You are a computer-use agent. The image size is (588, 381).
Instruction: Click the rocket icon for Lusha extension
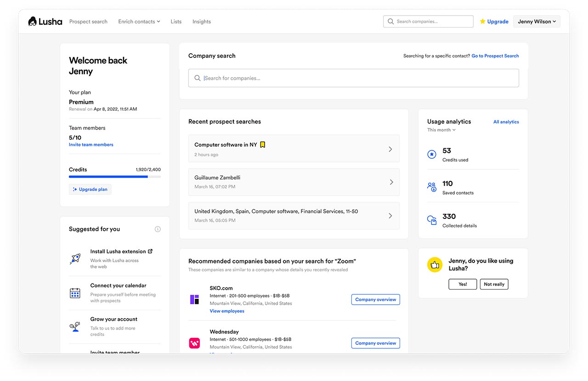tap(75, 258)
